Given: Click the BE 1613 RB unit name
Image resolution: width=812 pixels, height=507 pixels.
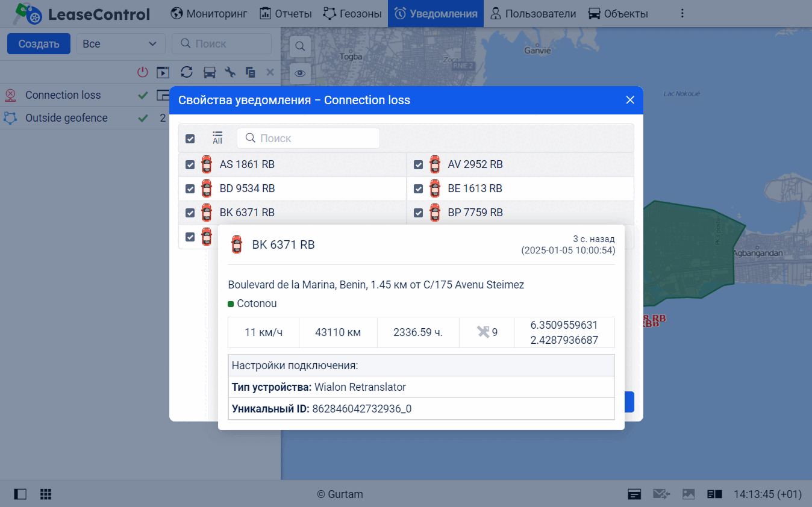Looking at the screenshot, I should click(x=475, y=188).
